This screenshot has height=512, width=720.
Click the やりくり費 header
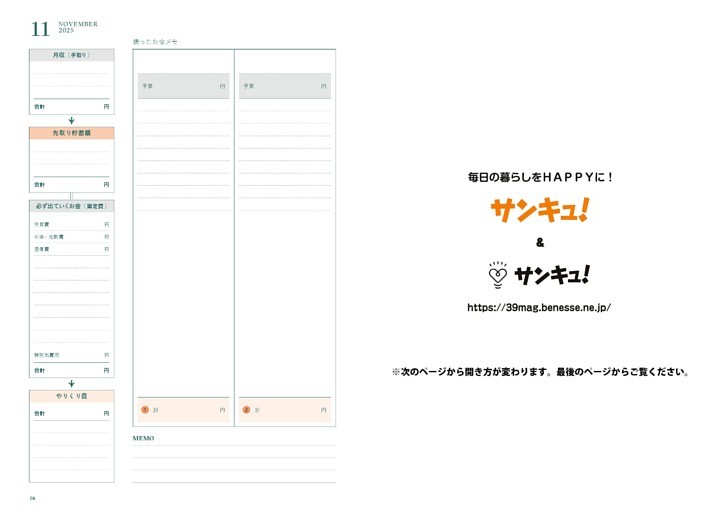tap(72, 396)
